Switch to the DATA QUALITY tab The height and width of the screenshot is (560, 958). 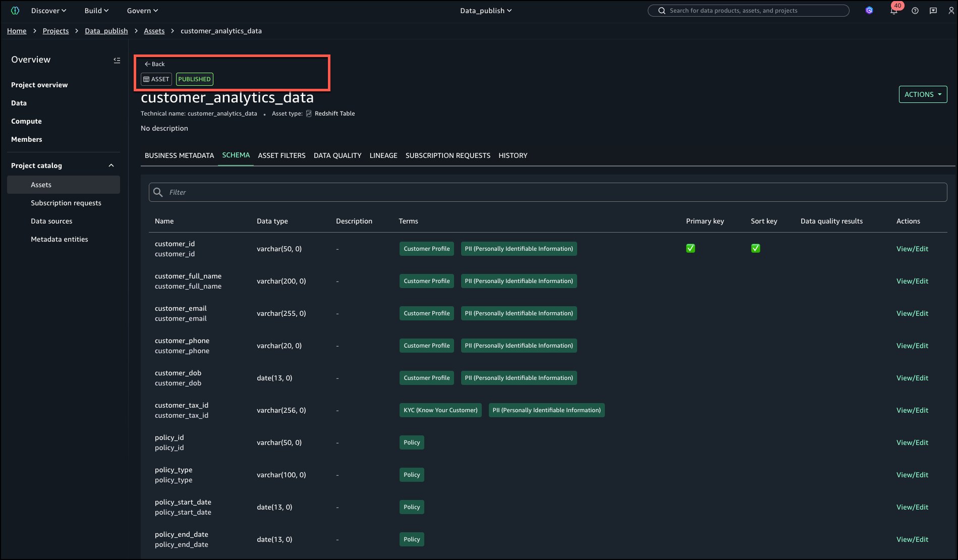coord(337,155)
